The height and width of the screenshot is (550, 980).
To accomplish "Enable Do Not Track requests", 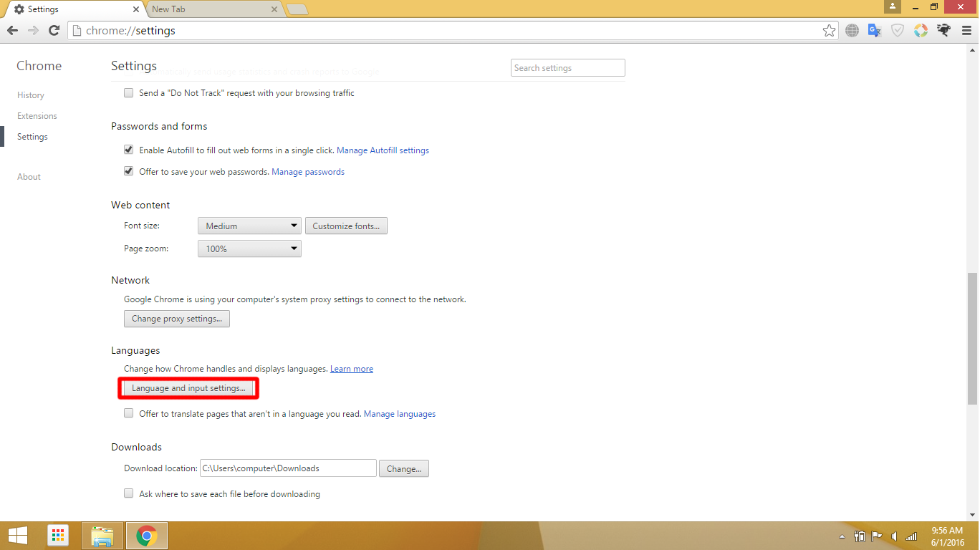I will (128, 92).
